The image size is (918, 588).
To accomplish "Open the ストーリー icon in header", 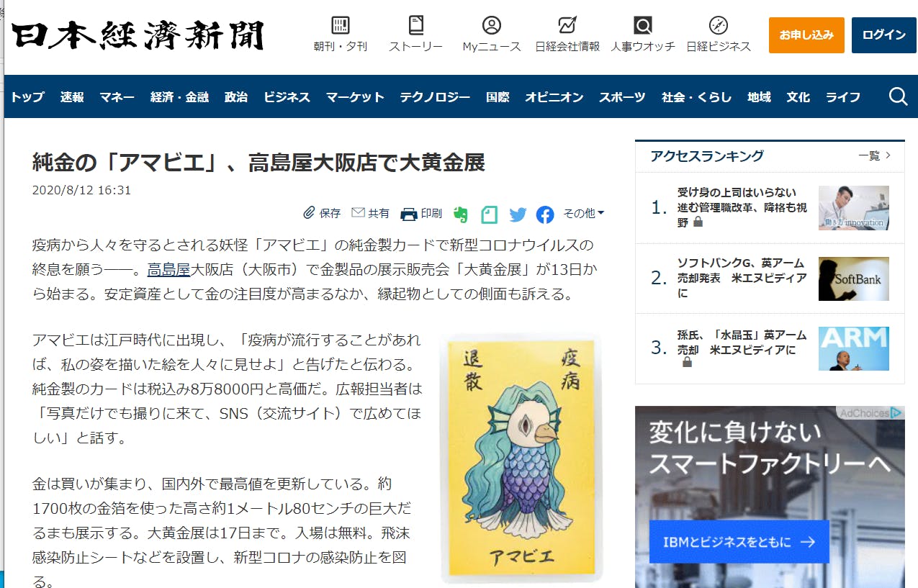I will coord(415,26).
